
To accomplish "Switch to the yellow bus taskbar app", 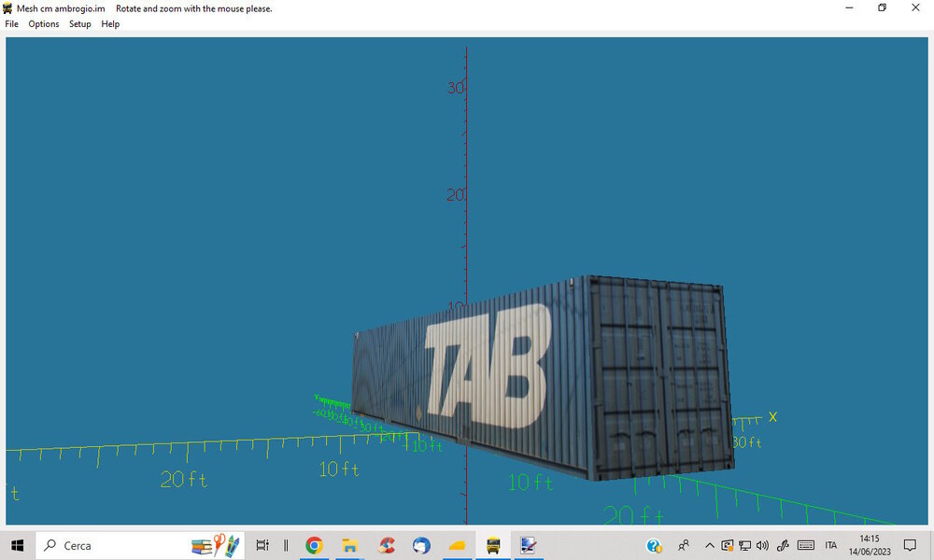I will pyautogui.click(x=492, y=545).
